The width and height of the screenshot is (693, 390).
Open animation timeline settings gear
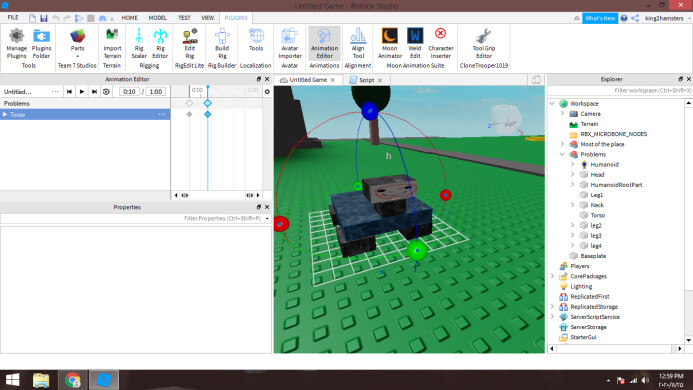click(267, 92)
